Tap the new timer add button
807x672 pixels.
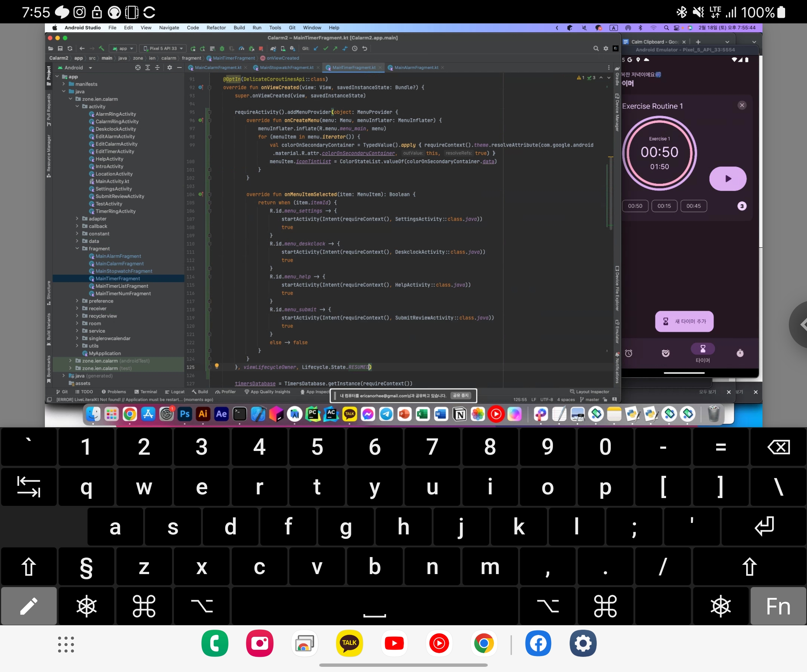click(684, 321)
